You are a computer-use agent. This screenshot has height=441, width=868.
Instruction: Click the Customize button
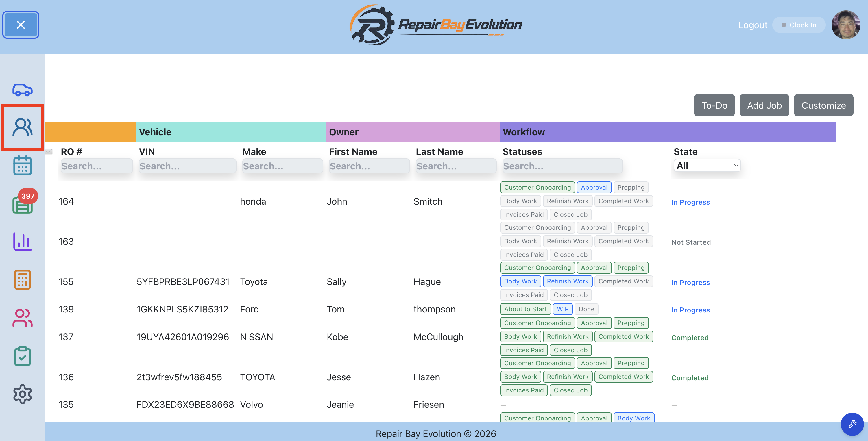pos(823,105)
